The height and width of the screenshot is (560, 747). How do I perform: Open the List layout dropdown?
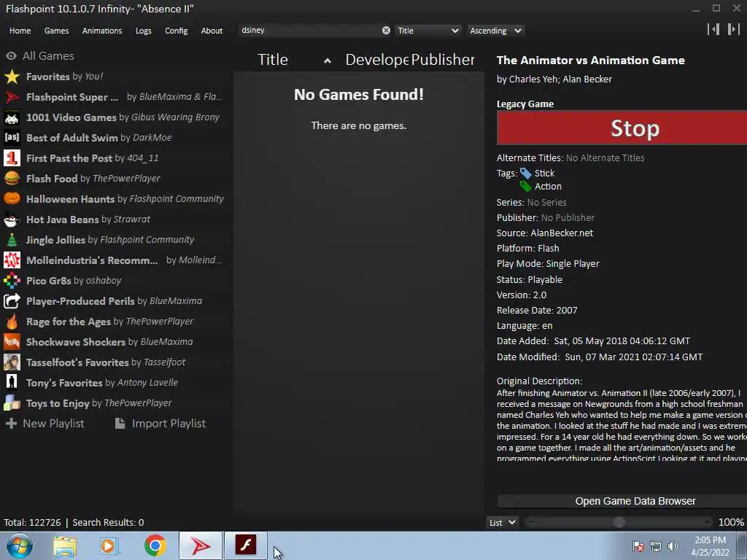(502, 522)
